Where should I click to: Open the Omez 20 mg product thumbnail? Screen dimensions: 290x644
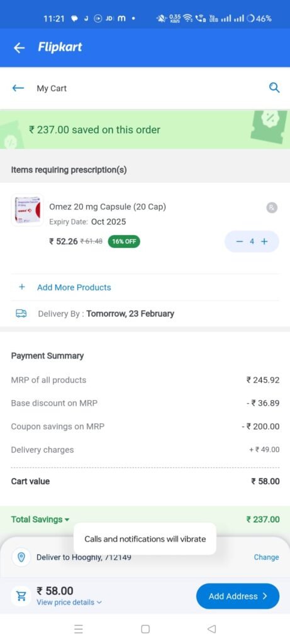pyautogui.click(x=28, y=210)
